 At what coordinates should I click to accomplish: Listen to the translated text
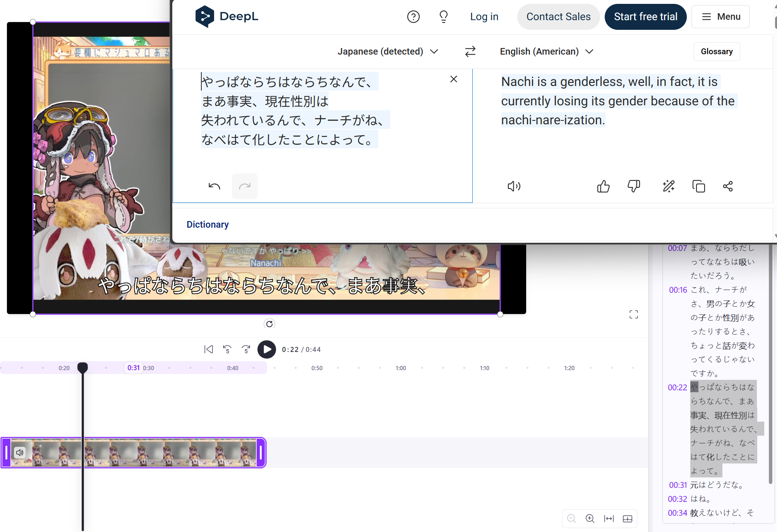[x=514, y=186]
